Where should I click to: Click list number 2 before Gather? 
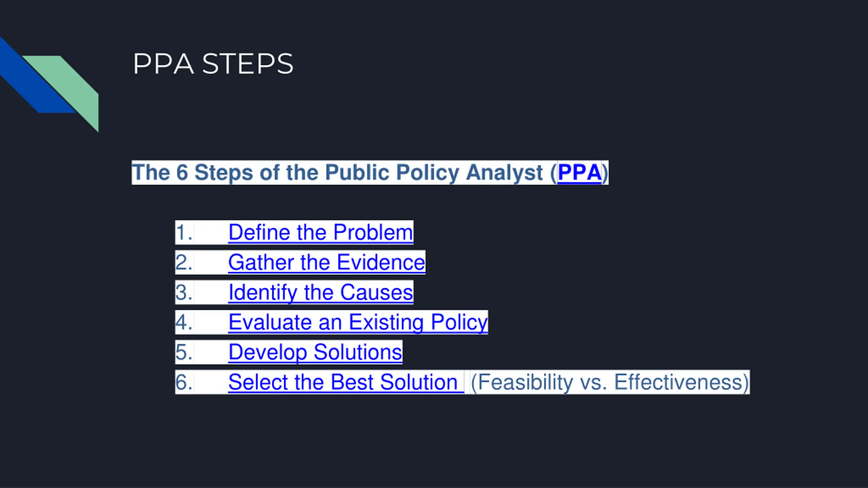(x=184, y=262)
